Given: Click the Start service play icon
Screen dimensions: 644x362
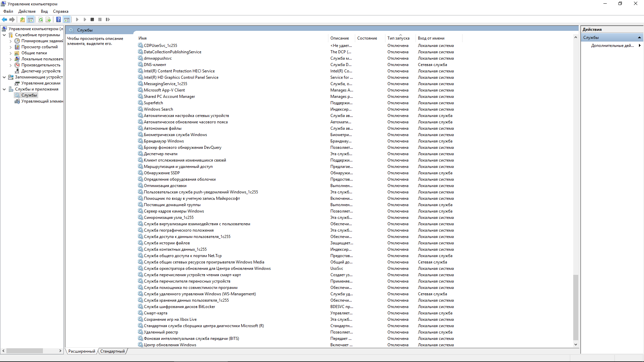Looking at the screenshot, I should click(77, 19).
